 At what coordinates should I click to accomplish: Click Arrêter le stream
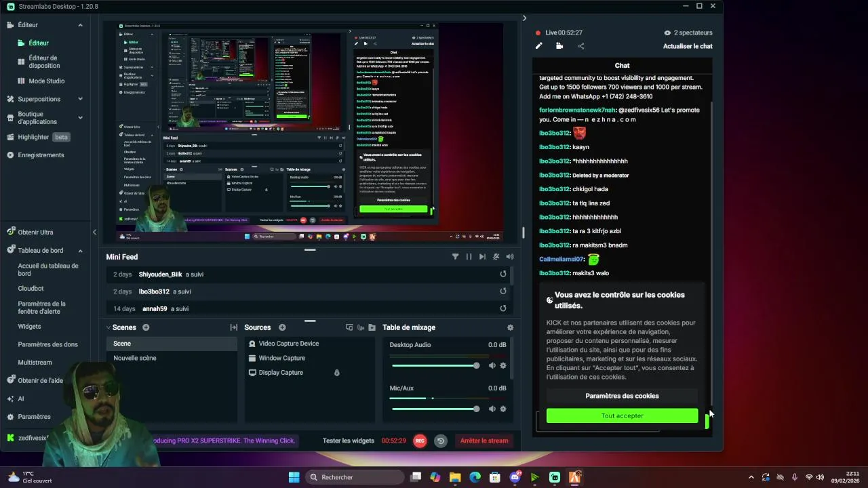coord(484,441)
